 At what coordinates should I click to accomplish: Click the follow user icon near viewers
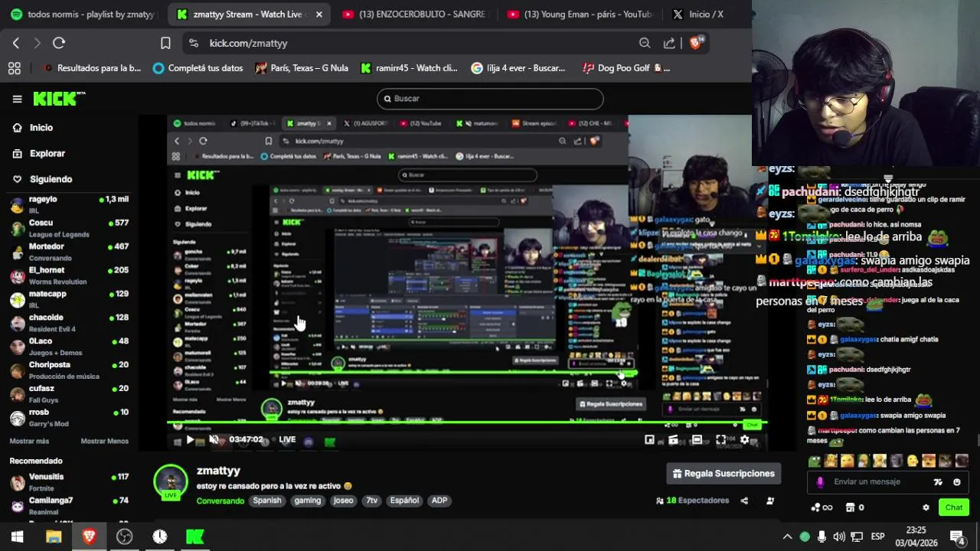(770, 500)
